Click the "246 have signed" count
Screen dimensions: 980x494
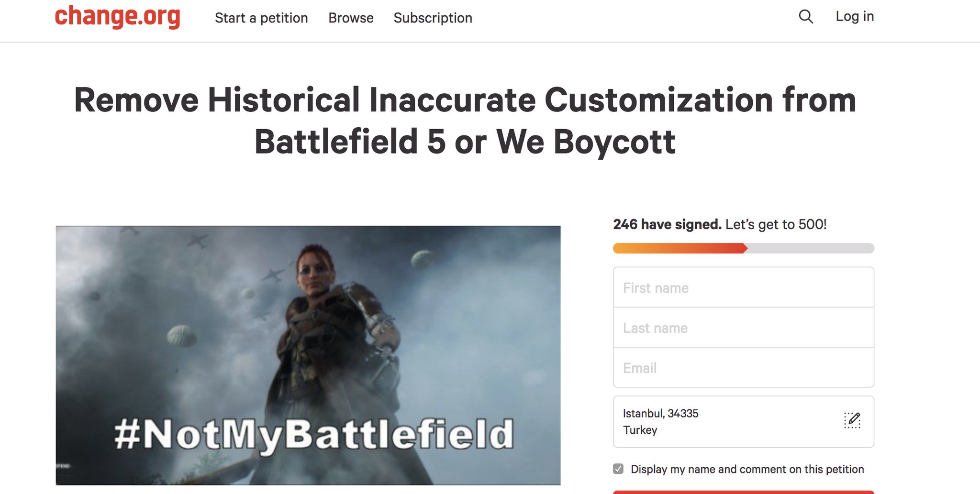pos(667,224)
